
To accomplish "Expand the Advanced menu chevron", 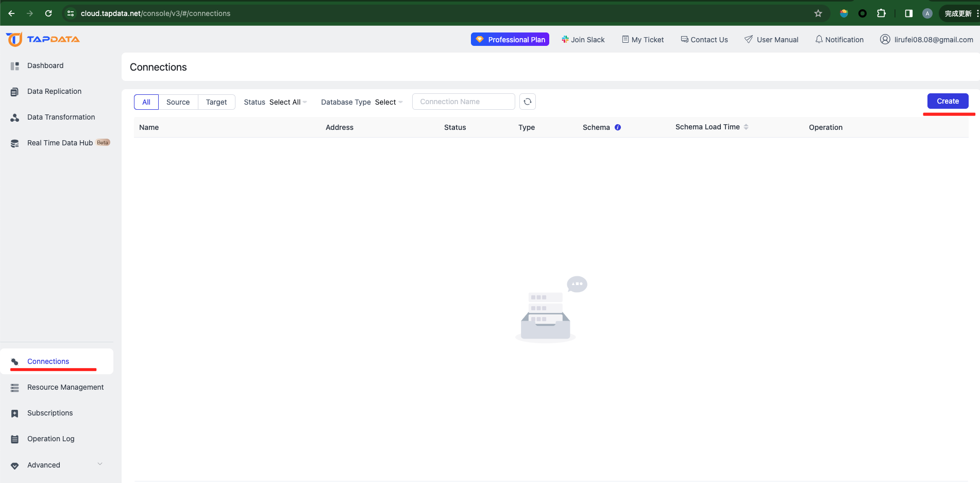I will click(x=100, y=464).
